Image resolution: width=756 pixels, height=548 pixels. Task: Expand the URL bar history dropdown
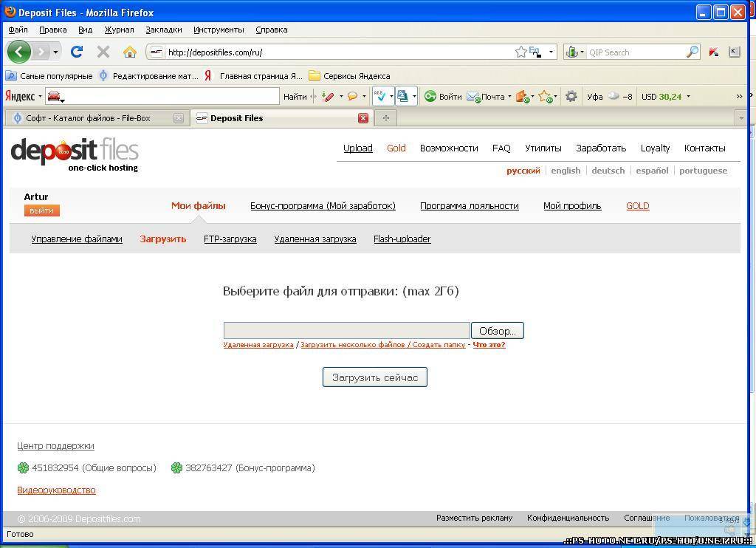551,52
